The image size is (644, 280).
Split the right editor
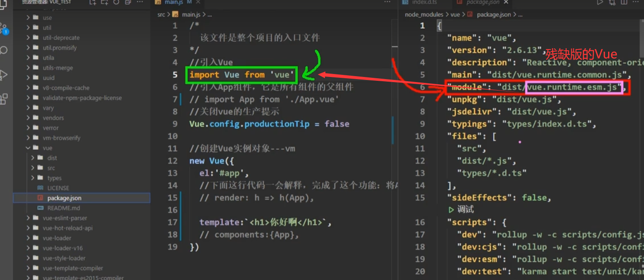click(623, 2)
